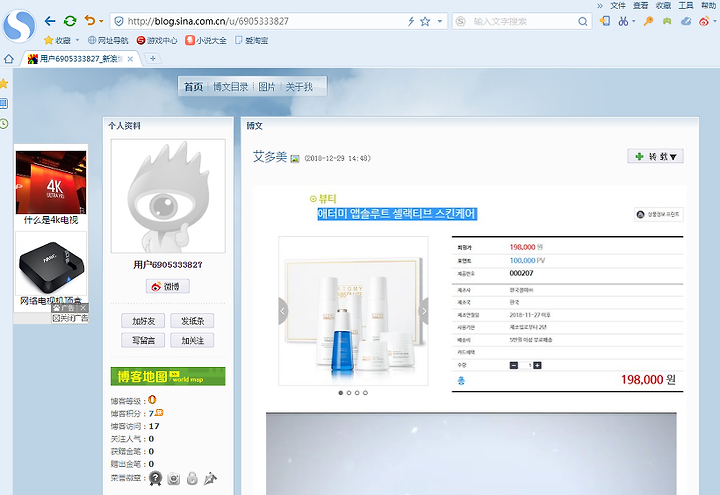Click the 写留言 button
Viewport: 720px width, 495px height.
coord(143,340)
